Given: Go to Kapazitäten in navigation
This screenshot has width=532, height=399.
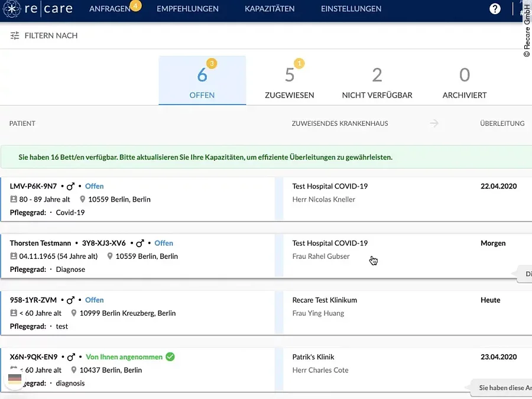Looking at the screenshot, I should [270, 9].
